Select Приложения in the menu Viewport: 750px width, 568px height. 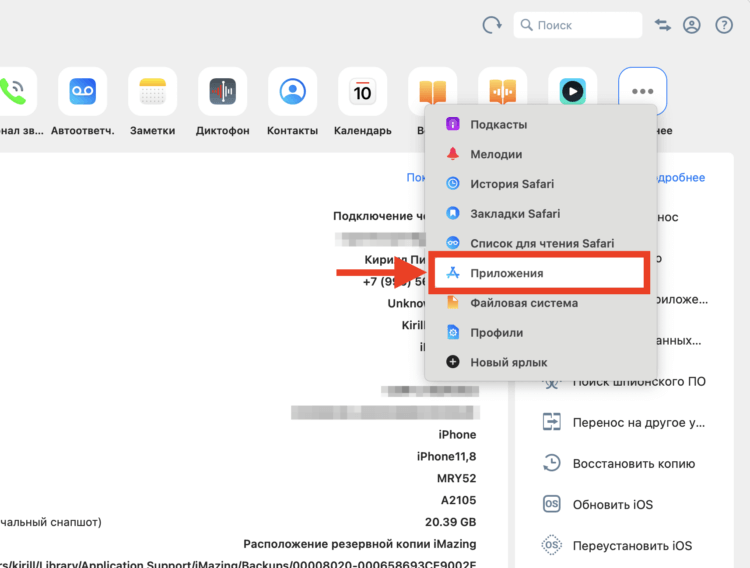click(x=539, y=273)
